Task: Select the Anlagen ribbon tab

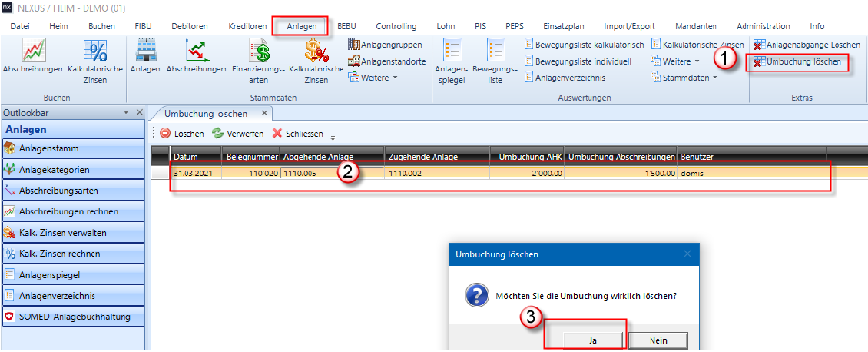Action: [x=302, y=26]
